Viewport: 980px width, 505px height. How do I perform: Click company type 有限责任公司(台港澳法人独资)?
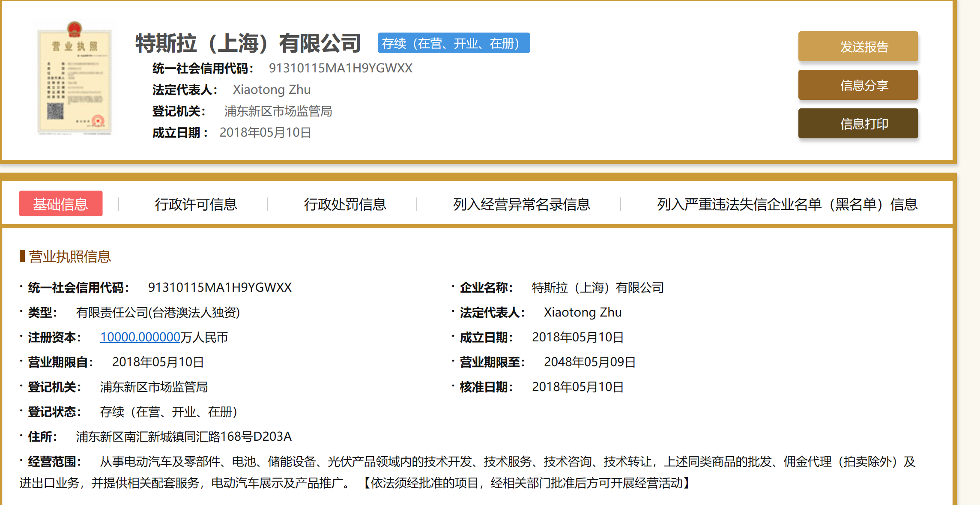point(158,312)
